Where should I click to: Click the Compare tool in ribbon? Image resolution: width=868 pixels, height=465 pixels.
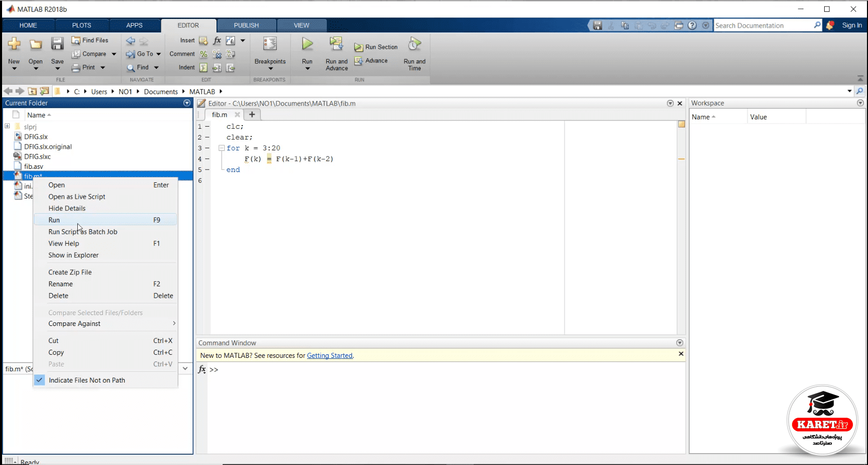(x=89, y=54)
